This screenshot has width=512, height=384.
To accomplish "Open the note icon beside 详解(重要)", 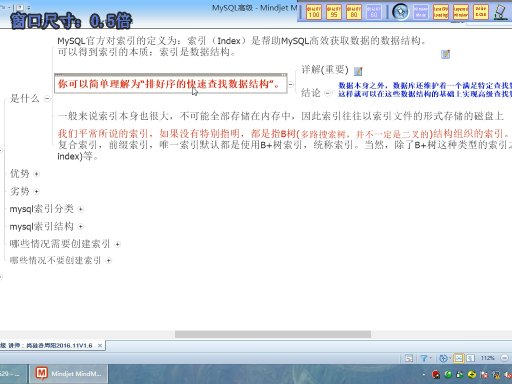I will (358, 71).
